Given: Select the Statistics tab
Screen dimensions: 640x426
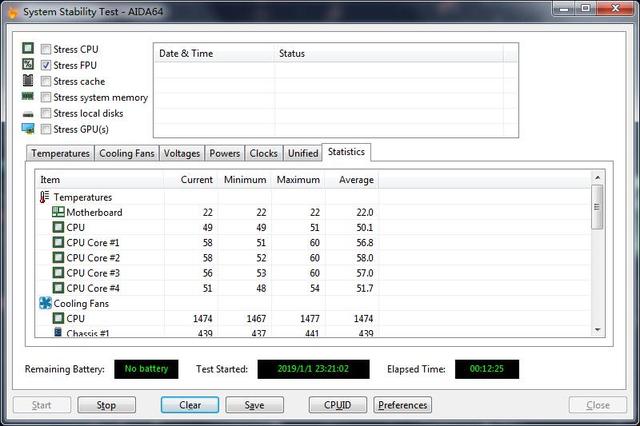Looking at the screenshot, I should point(346,152).
